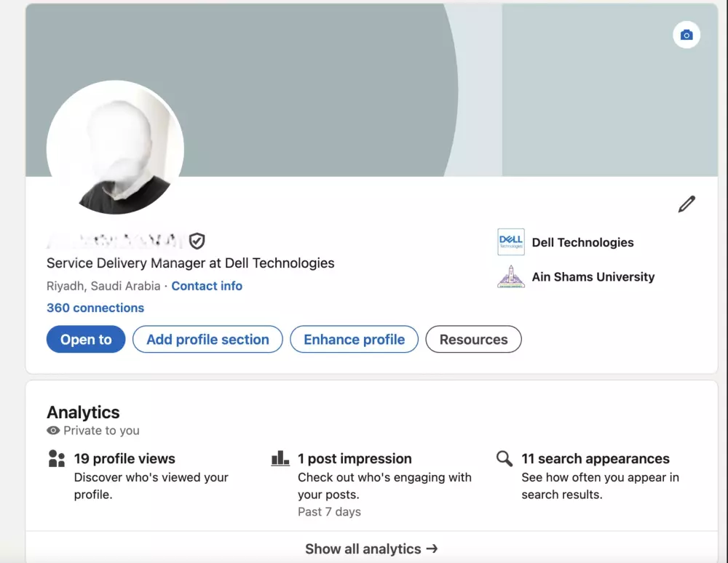
Task: Click the Private to you eye icon
Action: coord(52,431)
